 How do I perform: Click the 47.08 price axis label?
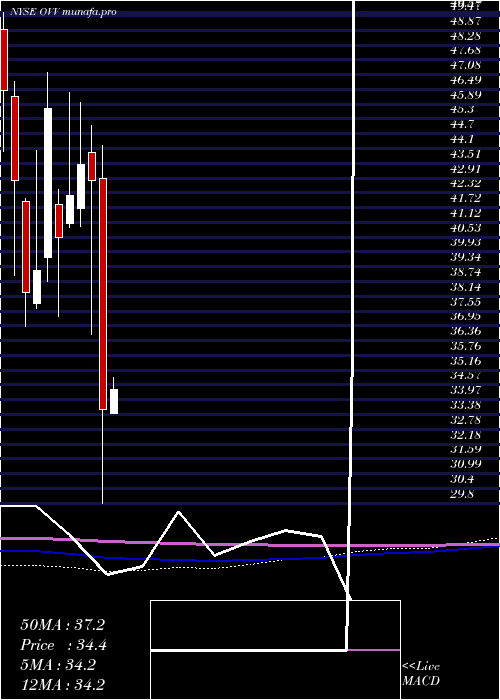pos(466,65)
